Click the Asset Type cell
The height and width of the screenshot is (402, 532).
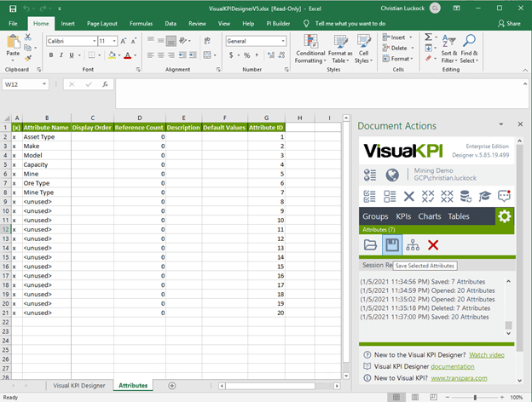pos(47,136)
